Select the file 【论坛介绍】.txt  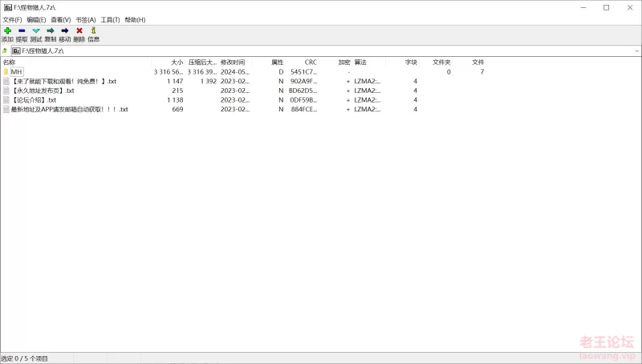tap(34, 99)
